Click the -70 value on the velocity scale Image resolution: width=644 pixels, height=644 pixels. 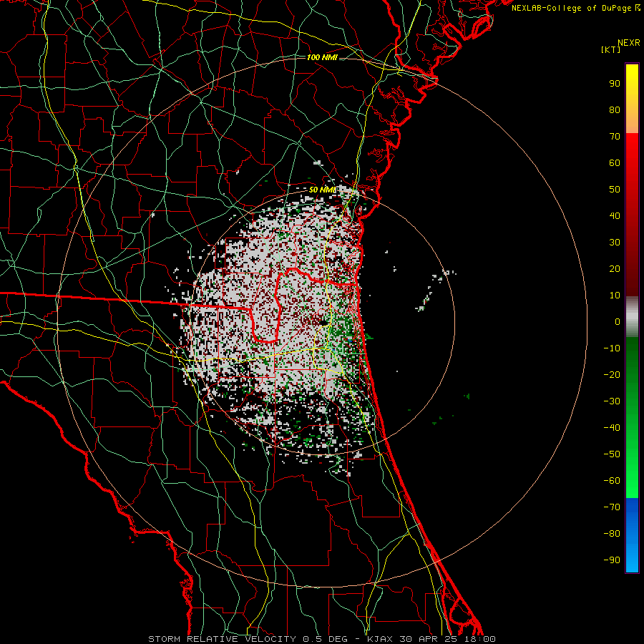[x=612, y=507]
